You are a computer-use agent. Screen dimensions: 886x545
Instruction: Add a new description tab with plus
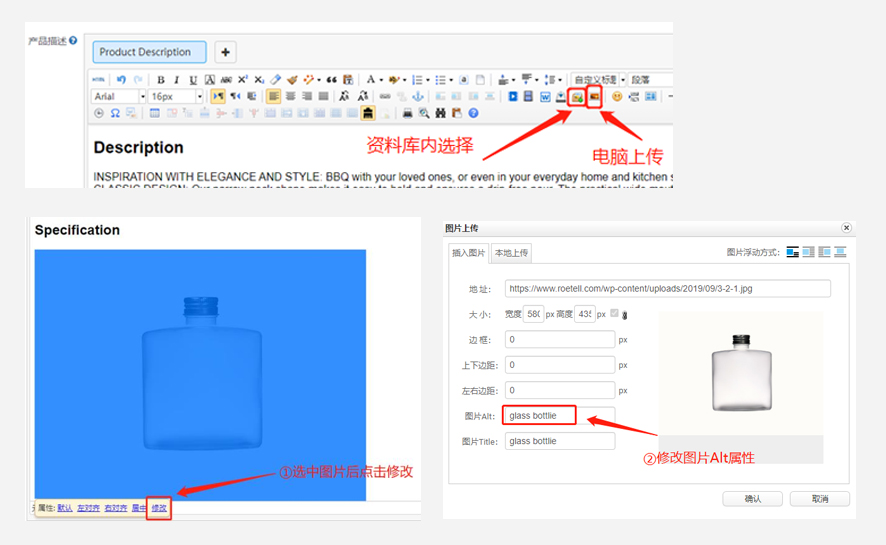(x=225, y=52)
